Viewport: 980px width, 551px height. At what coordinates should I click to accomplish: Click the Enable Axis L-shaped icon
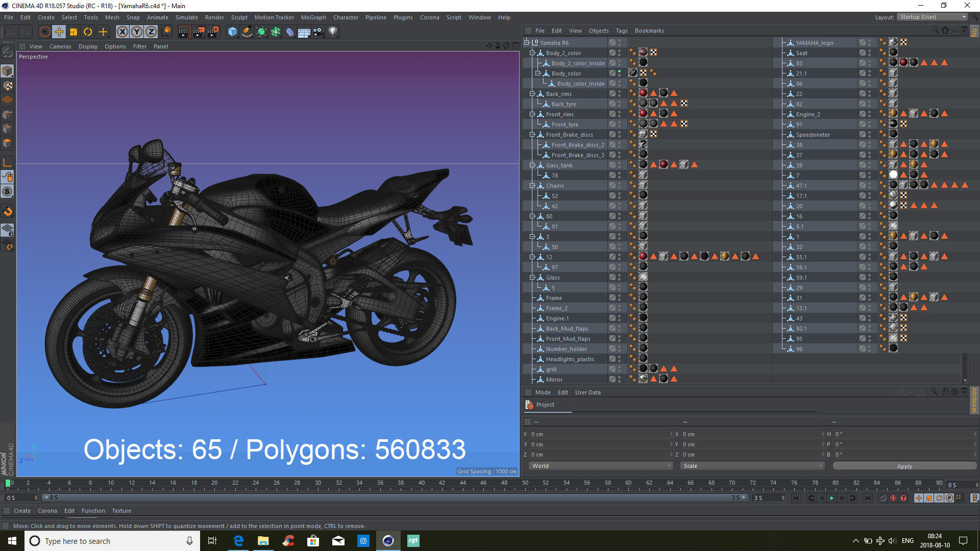(7, 163)
